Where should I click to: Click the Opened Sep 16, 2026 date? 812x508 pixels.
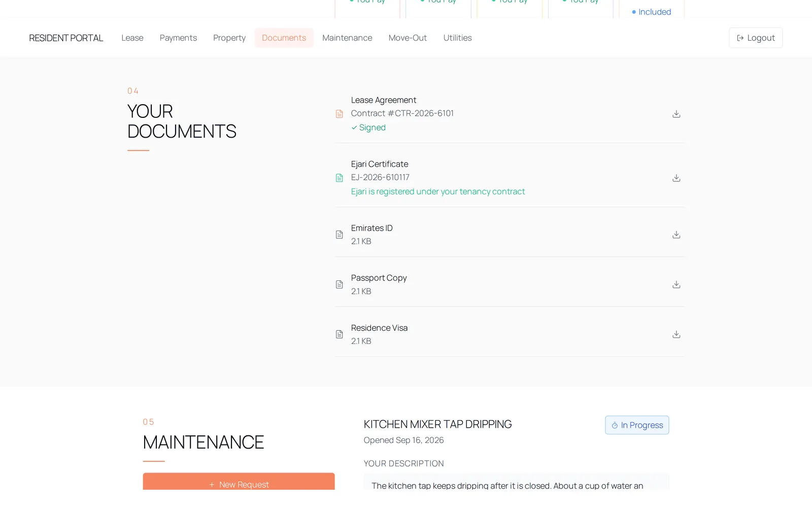point(403,440)
